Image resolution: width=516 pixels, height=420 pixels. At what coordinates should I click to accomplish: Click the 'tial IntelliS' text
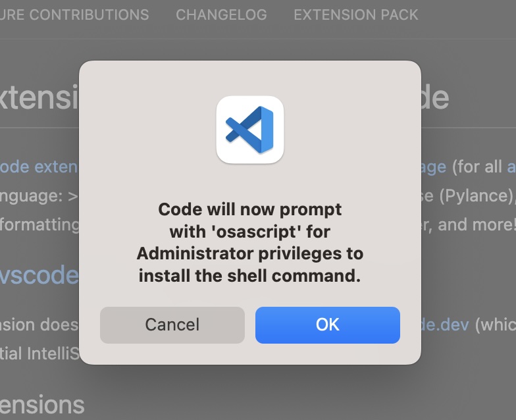point(39,354)
